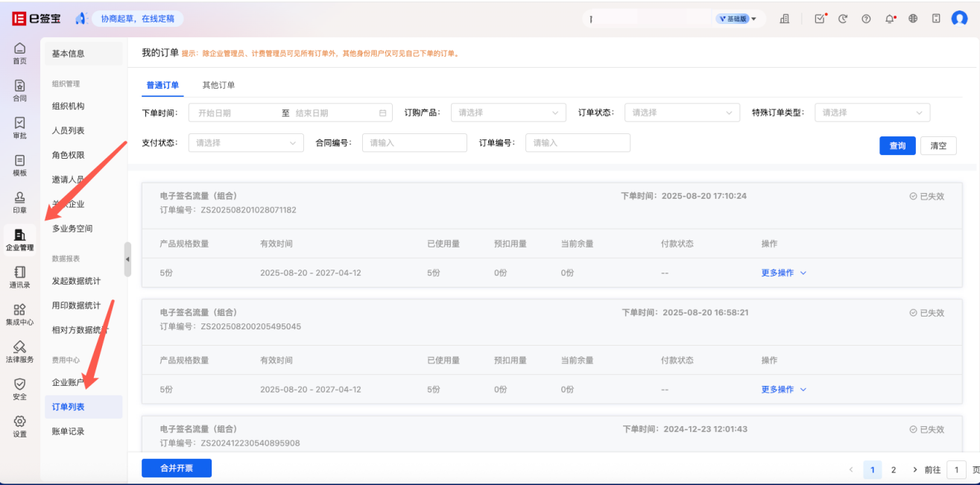Switch to the 其他订单 tab
This screenshot has width=980, height=485.
pyautogui.click(x=218, y=85)
